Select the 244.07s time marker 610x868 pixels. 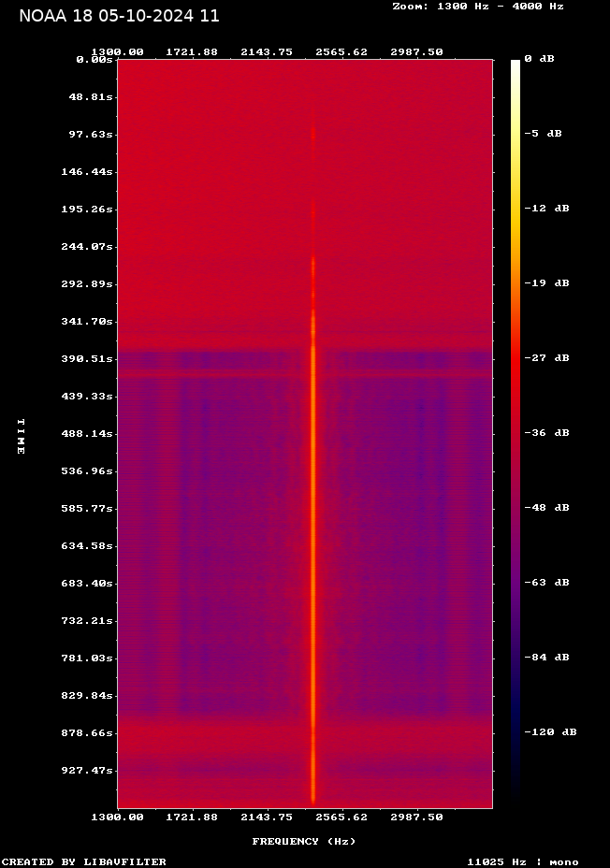(x=88, y=246)
